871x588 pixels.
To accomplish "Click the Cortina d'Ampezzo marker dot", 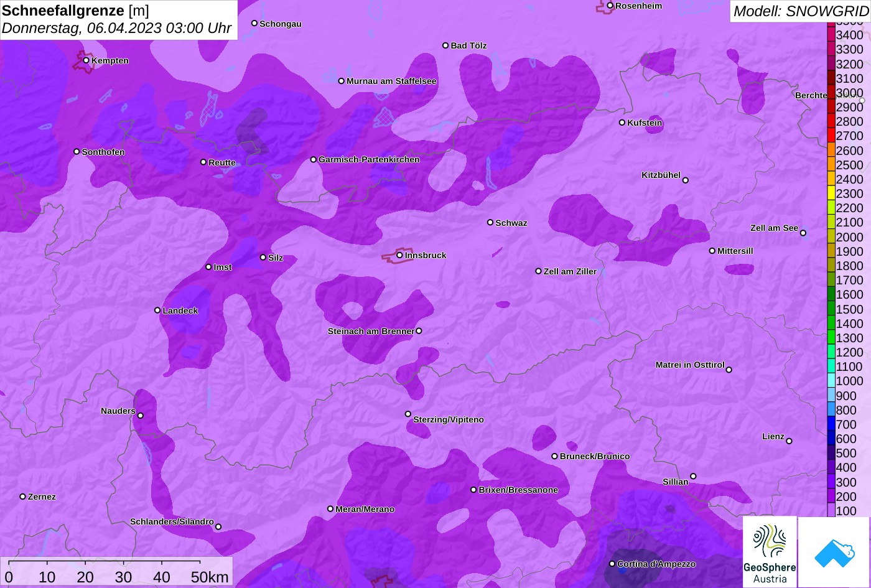I will (612, 564).
